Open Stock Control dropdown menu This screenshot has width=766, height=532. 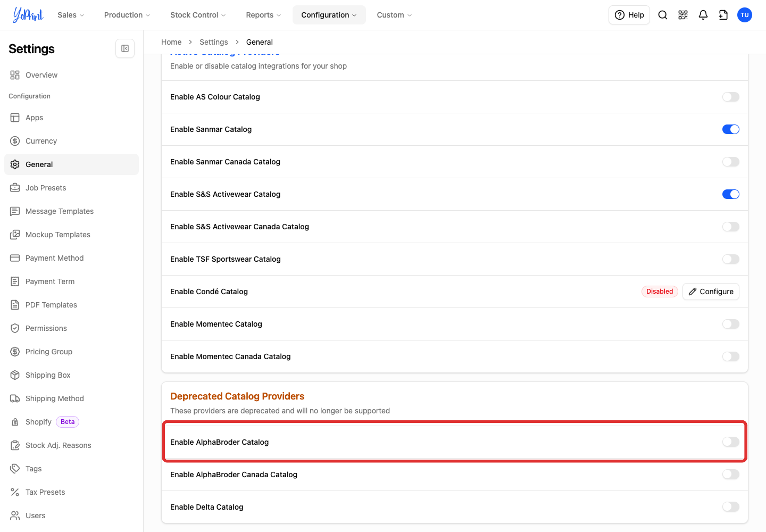[198, 15]
